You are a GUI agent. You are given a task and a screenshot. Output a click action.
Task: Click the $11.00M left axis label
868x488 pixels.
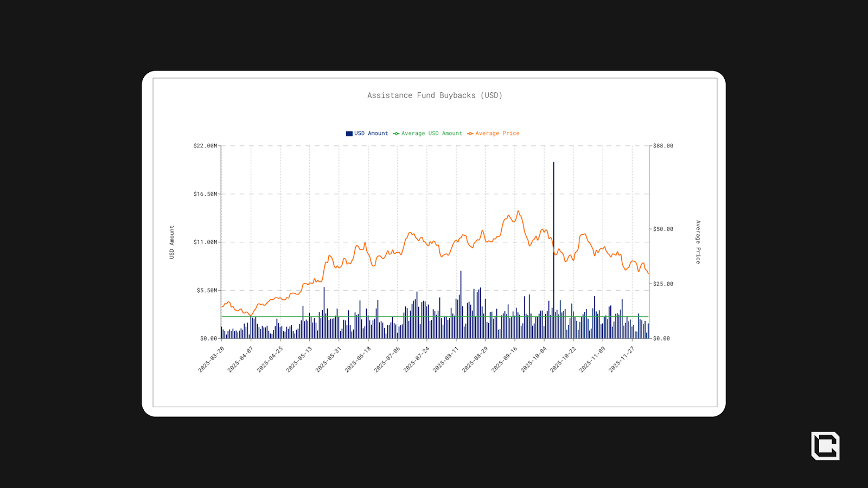pos(205,242)
